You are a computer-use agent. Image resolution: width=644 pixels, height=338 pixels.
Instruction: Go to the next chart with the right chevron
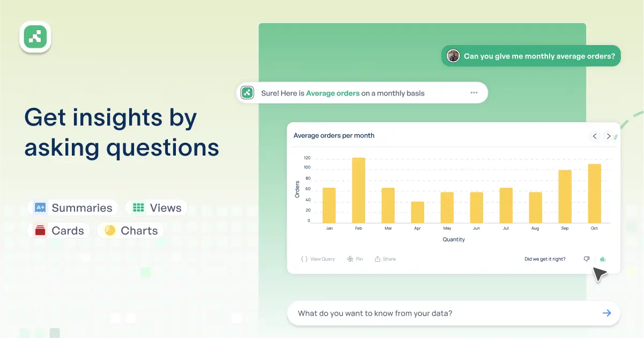(609, 136)
